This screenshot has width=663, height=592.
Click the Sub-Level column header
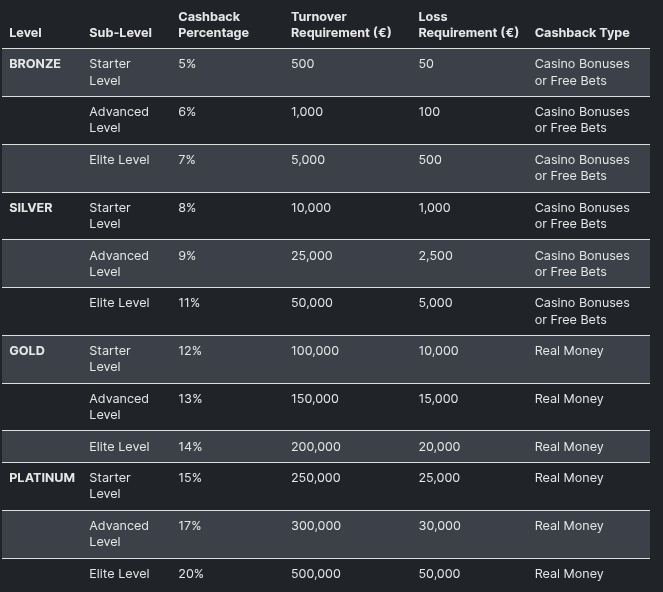(x=120, y=33)
